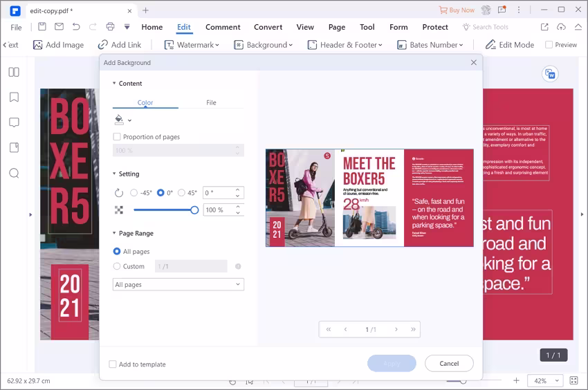The height and width of the screenshot is (390, 588).
Task: Click the rotation angle input field
Action: click(223, 193)
